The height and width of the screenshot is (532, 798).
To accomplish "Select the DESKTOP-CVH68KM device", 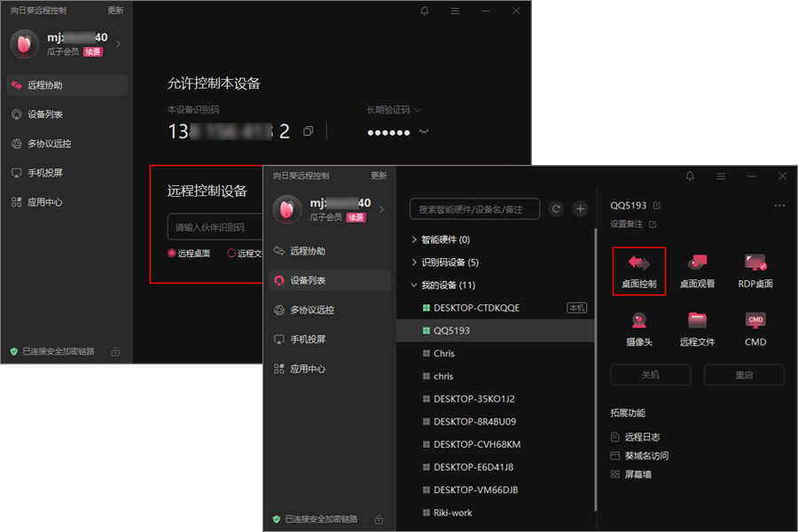I will 495,444.
